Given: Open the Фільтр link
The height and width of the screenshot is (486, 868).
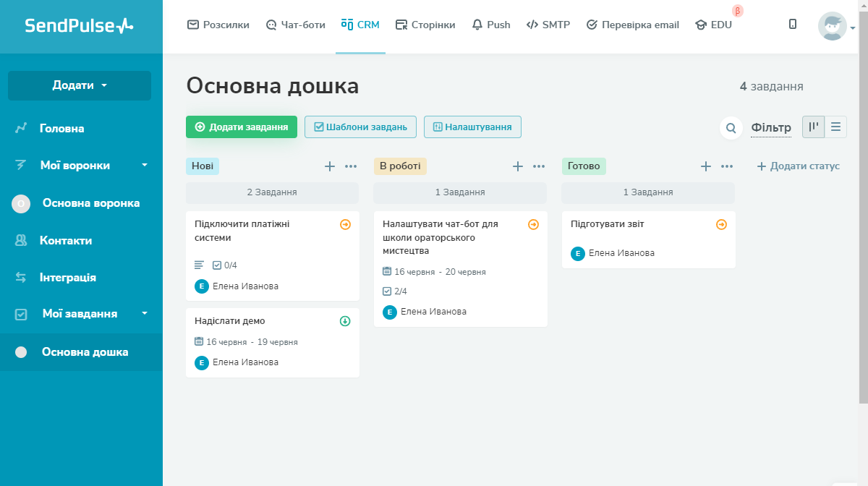Looking at the screenshot, I should click(x=771, y=128).
